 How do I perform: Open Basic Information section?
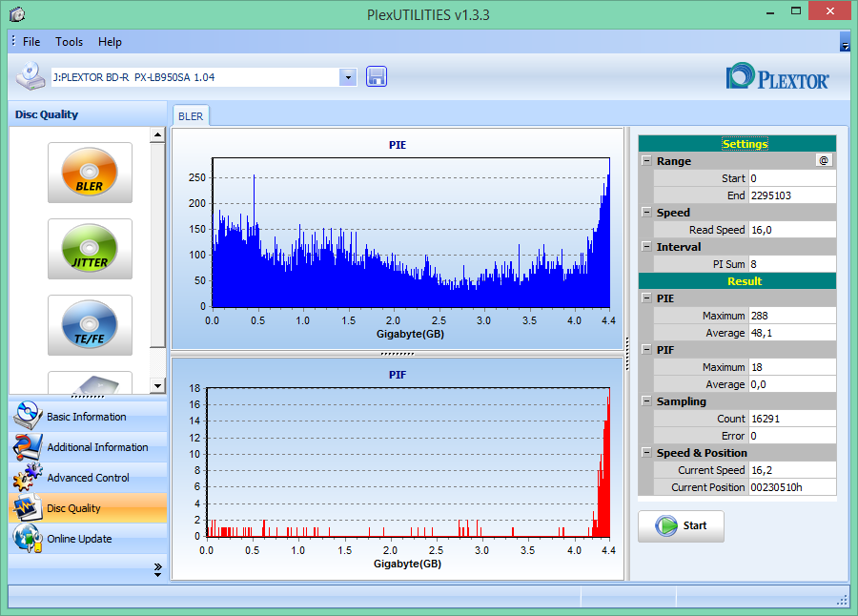[x=88, y=416]
